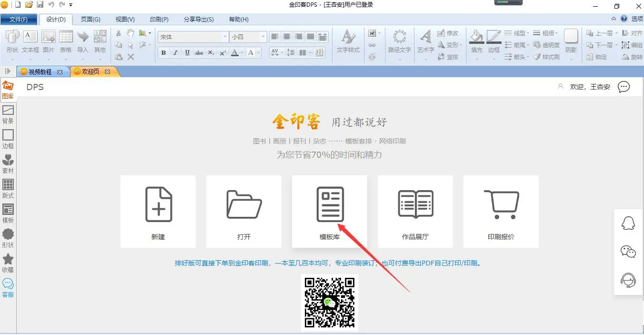Switch to the 视频教程 document tab

tap(40, 72)
